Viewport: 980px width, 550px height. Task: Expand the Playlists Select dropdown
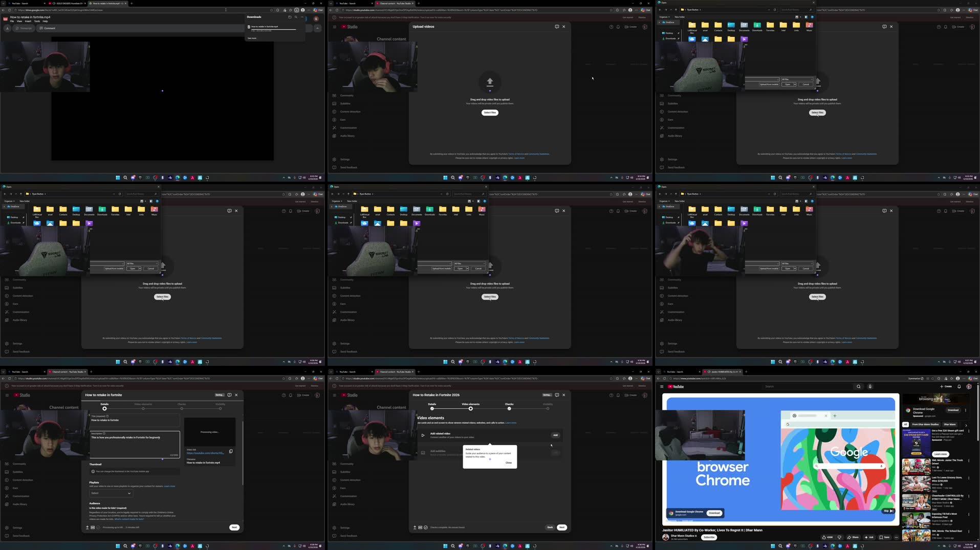coord(111,493)
